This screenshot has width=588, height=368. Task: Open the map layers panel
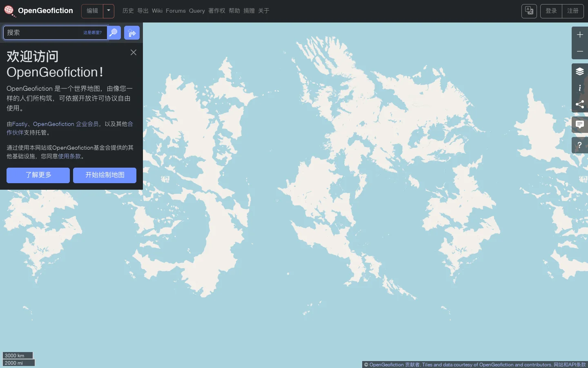click(x=580, y=72)
